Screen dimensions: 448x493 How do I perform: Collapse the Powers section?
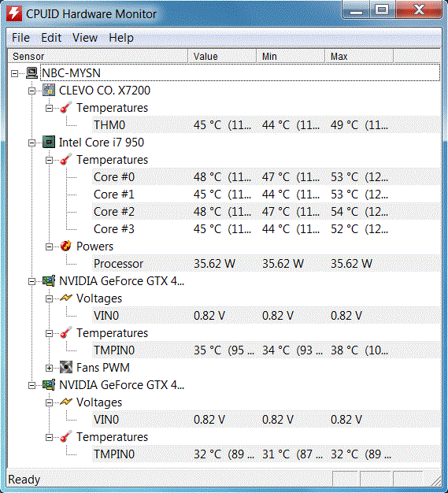(x=49, y=246)
